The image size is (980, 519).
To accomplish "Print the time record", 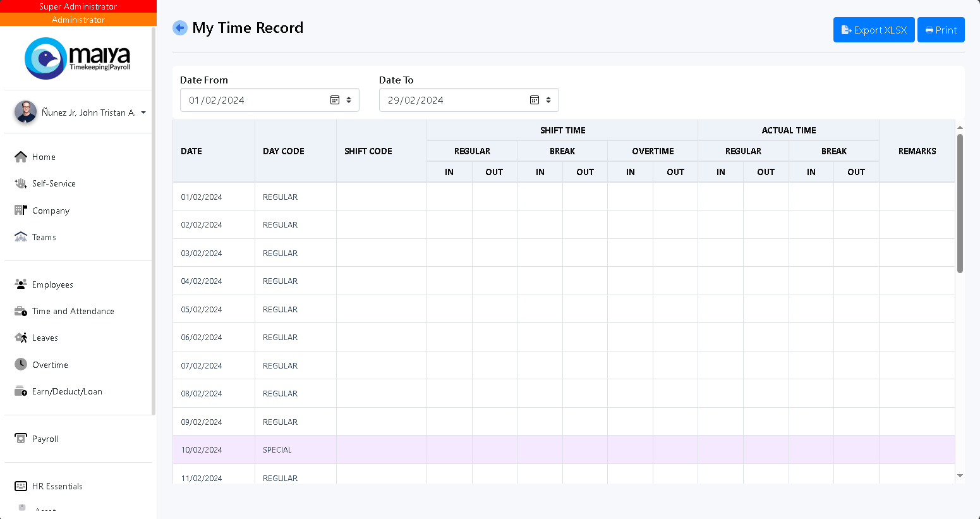I will (x=940, y=30).
